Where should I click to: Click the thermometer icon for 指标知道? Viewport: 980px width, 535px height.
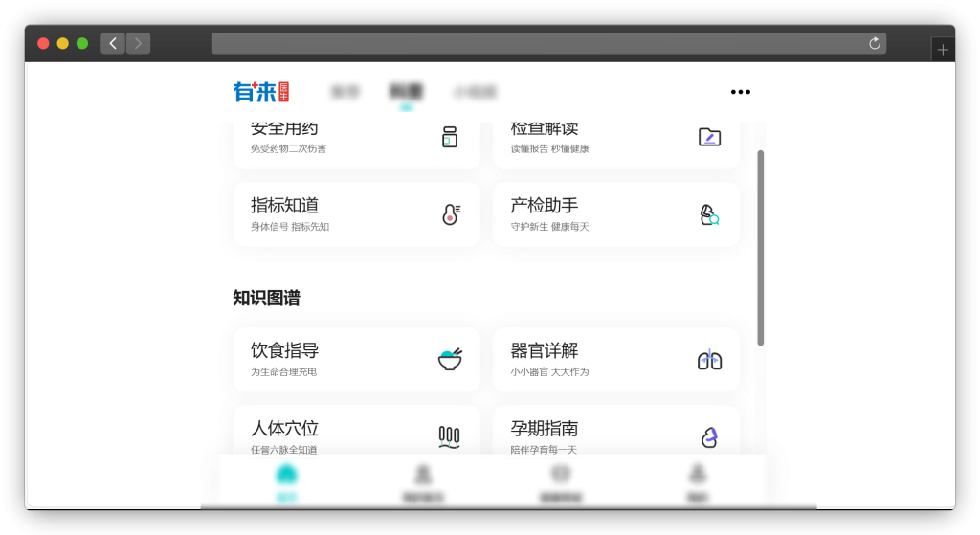pyautogui.click(x=452, y=214)
